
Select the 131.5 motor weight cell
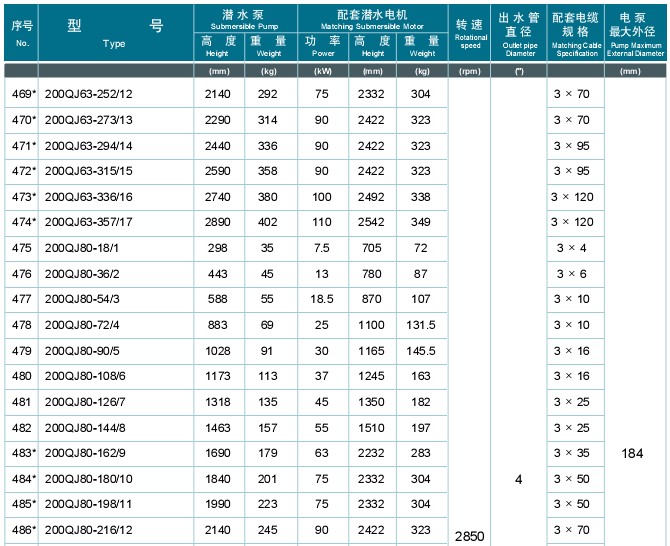(x=421, y=324)
